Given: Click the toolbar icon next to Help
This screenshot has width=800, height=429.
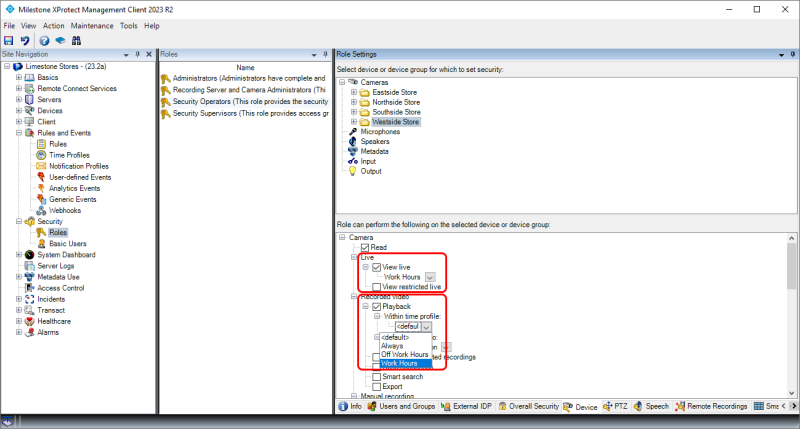Looking at the screenshot, I should (x=60, y=40).
